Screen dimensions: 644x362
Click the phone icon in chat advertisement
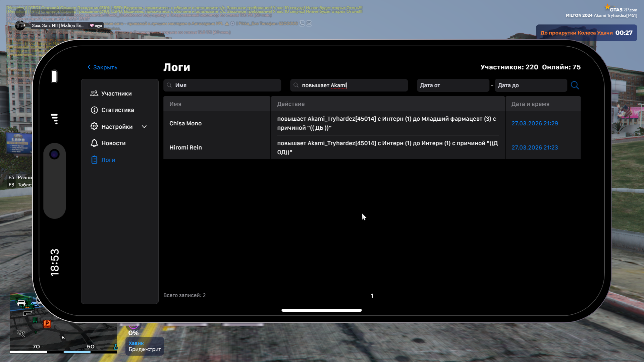point(302,23)
